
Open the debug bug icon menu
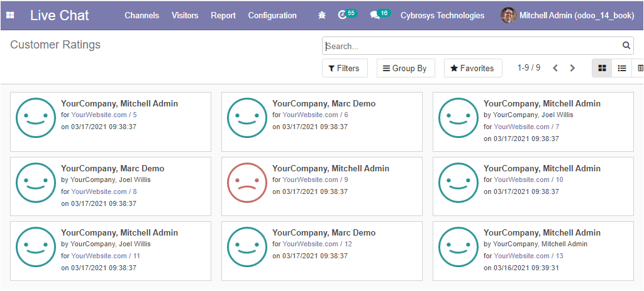322,15
